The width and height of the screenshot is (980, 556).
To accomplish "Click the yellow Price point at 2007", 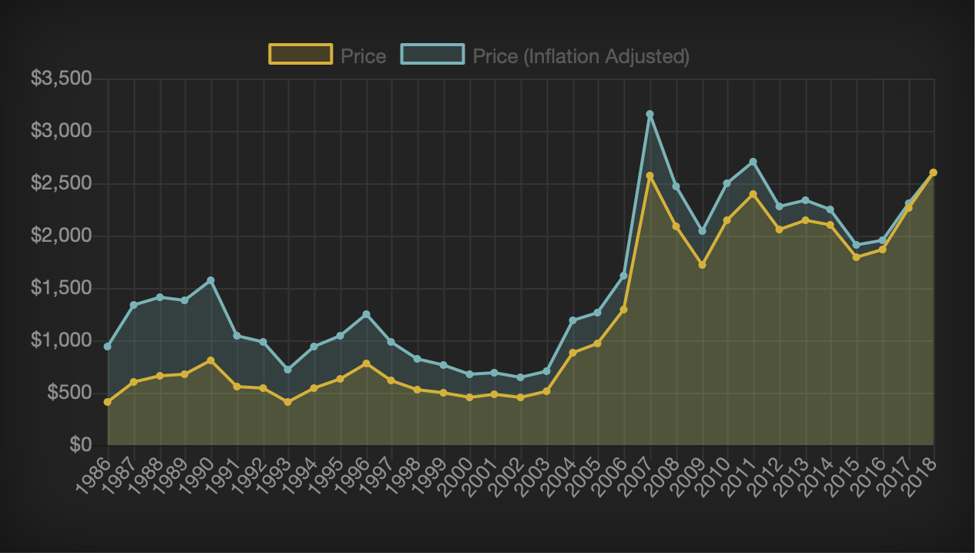I will pos(650,176).
